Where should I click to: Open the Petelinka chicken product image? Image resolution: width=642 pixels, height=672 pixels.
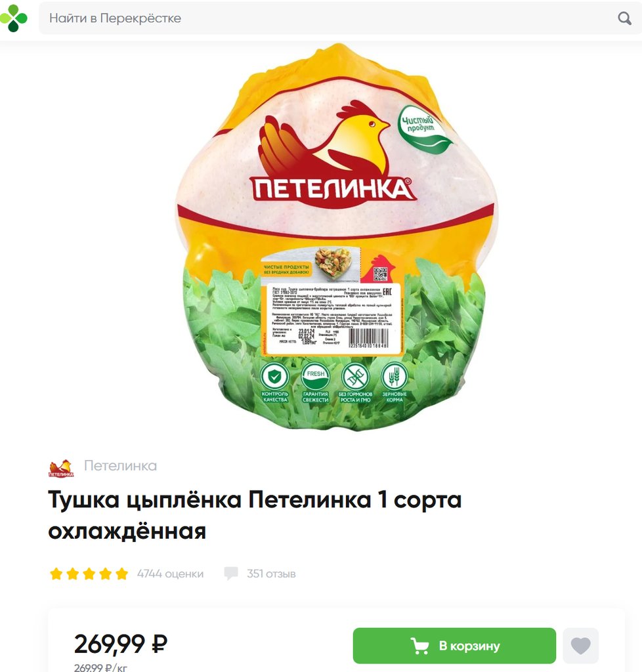[337, 237]
